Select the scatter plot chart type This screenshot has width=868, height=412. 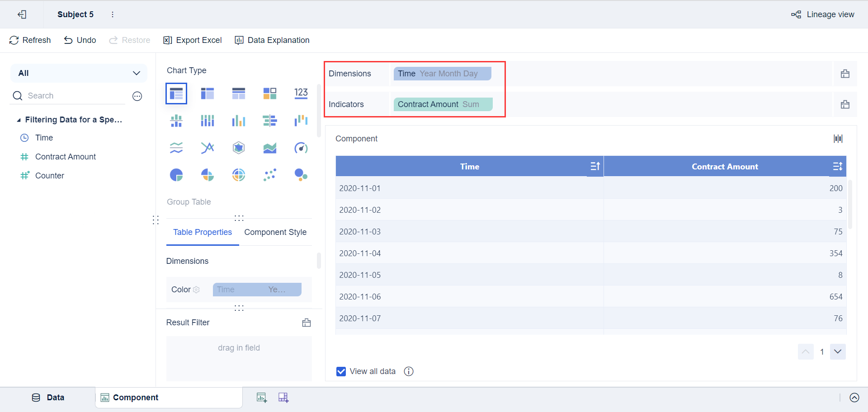tap(270, 175)
